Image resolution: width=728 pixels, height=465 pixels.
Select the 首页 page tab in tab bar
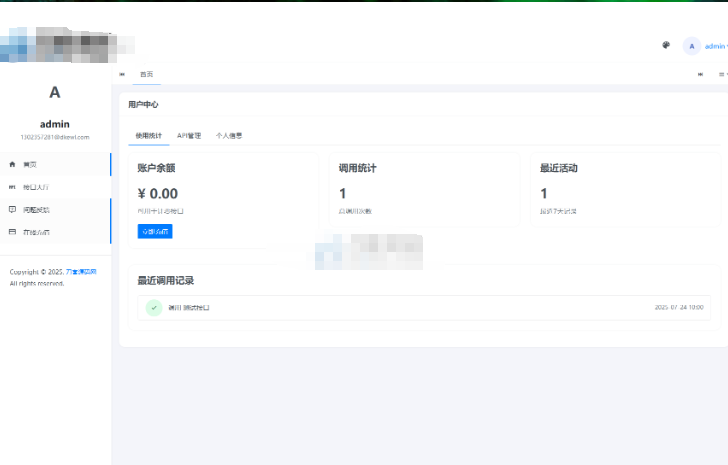coord(147,74)
